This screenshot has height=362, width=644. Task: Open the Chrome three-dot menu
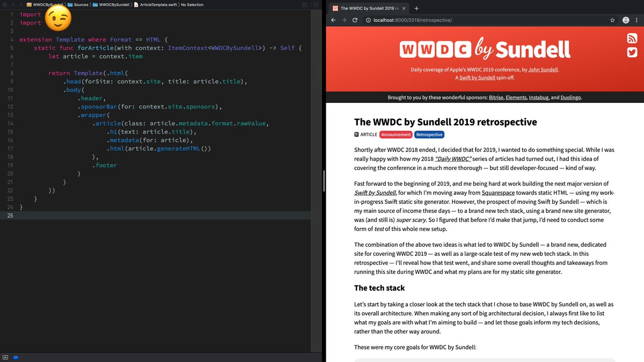coord(638,20)
